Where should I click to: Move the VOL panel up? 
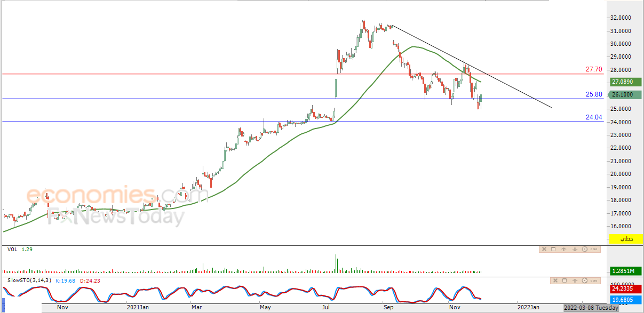coord(564,249)
